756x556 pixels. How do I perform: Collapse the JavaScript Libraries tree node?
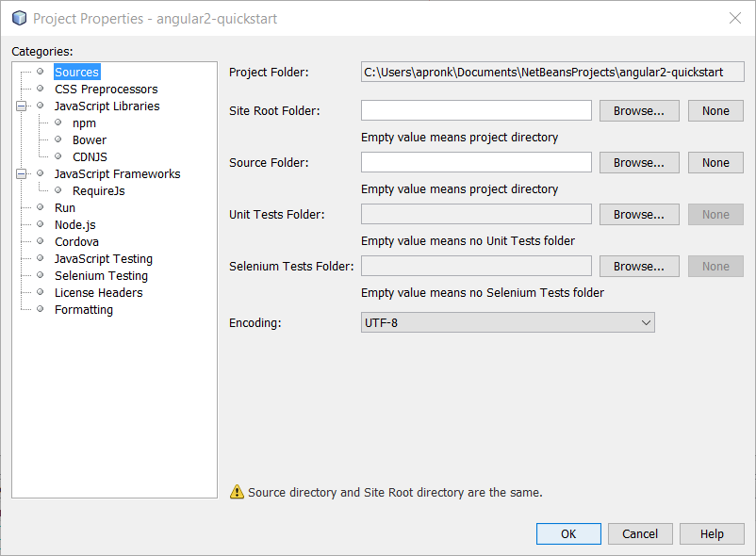[23, 106]
